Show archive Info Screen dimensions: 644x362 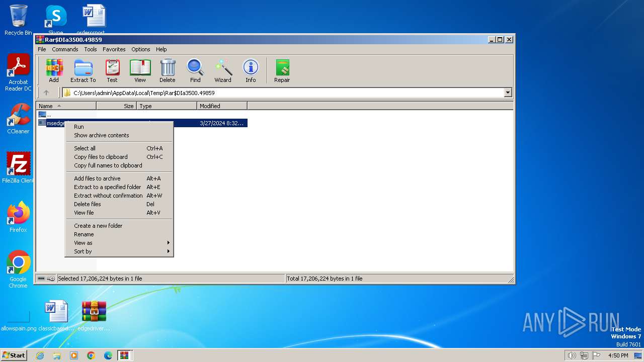point(251,71)
